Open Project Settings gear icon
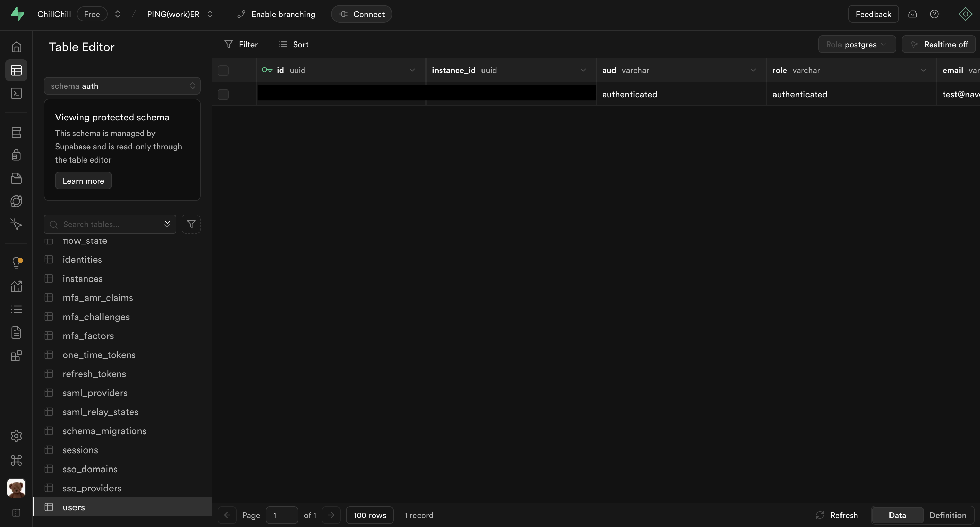980x527 pixels. (x=16, y=436)
